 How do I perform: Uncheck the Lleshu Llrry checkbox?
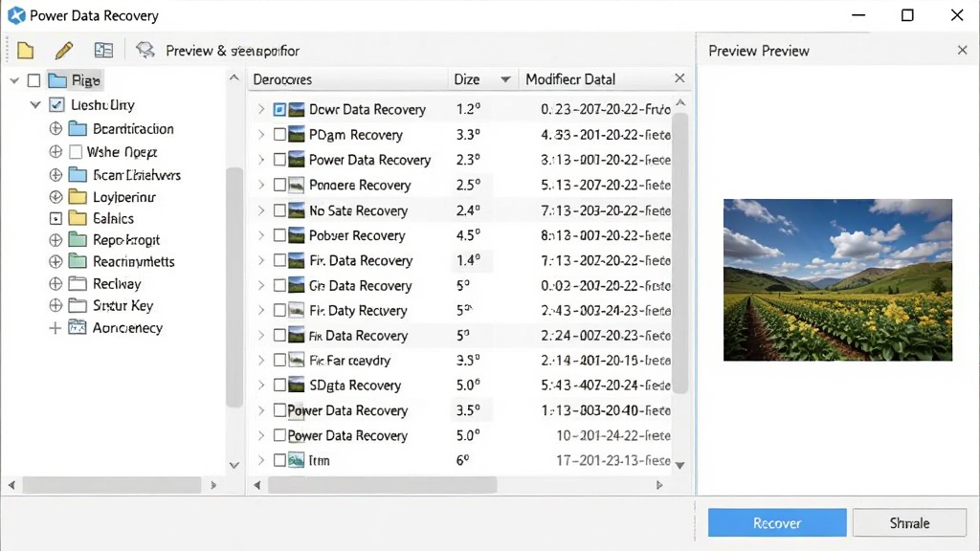tap(56, 104)
